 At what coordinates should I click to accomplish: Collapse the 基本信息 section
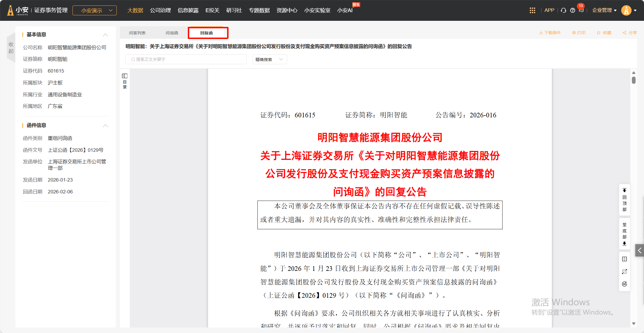[x=105, y=35]
